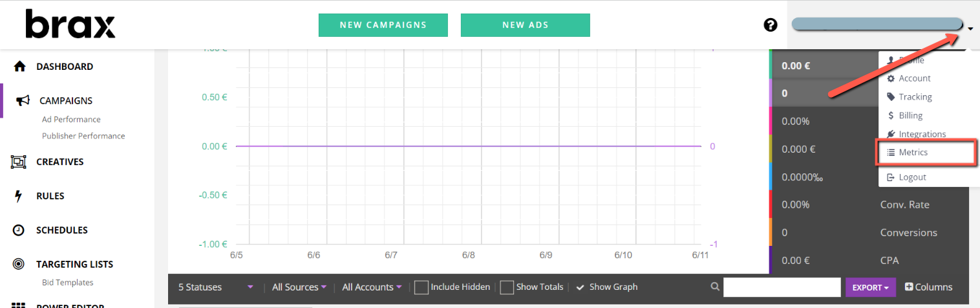Click the Creatives sidebar icon
The width and height of the screenshot is (980, 308).
point(19,162)
